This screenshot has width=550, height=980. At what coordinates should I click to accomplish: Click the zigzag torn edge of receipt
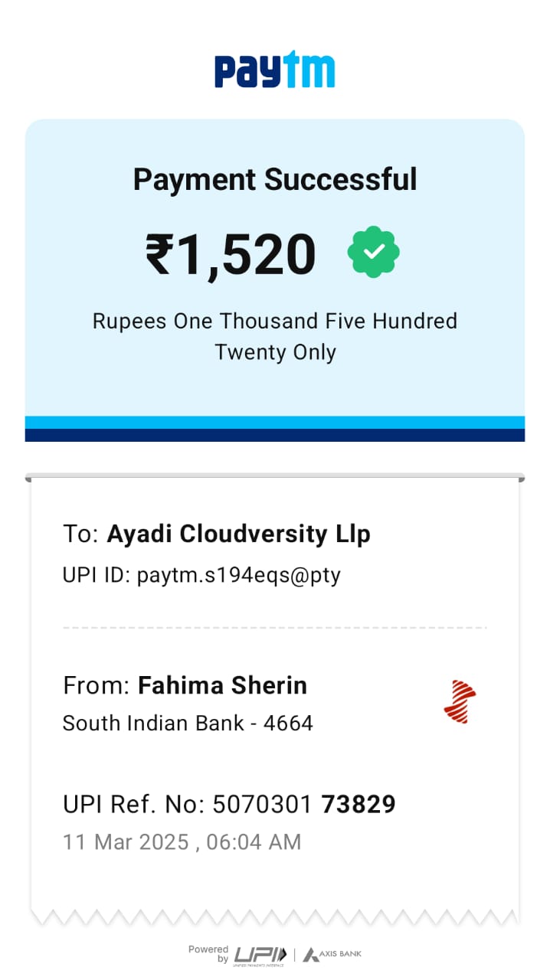(x=275, y=916)
